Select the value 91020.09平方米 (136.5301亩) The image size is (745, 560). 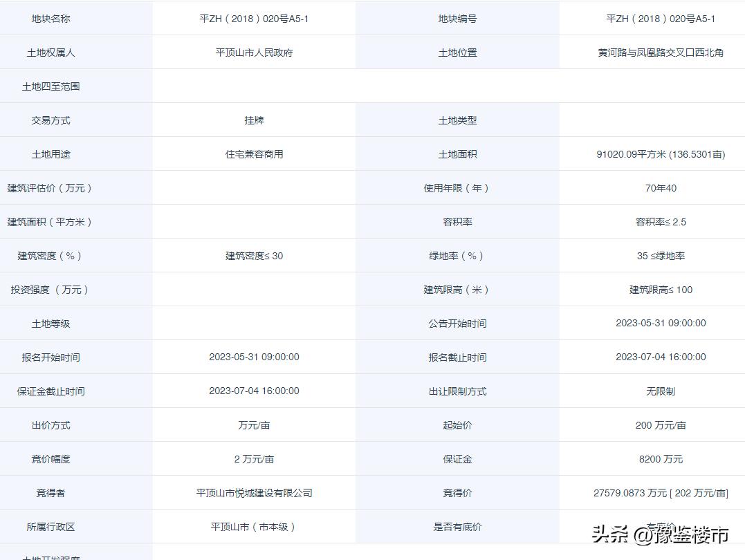tap(661, 154)
